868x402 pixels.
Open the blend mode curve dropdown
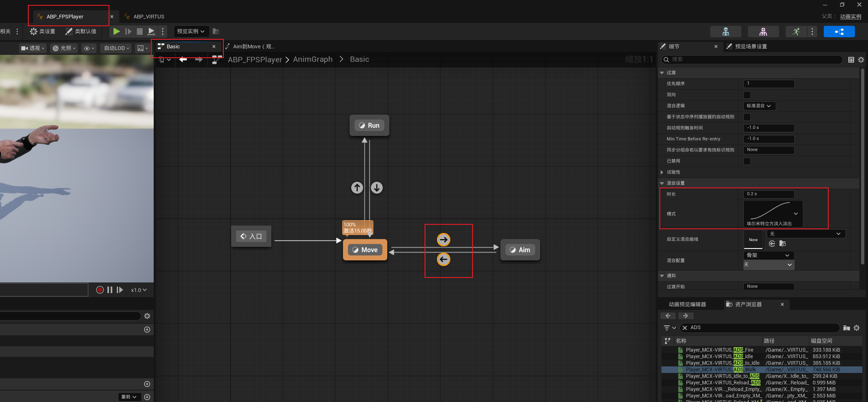(x=773, y=214)
